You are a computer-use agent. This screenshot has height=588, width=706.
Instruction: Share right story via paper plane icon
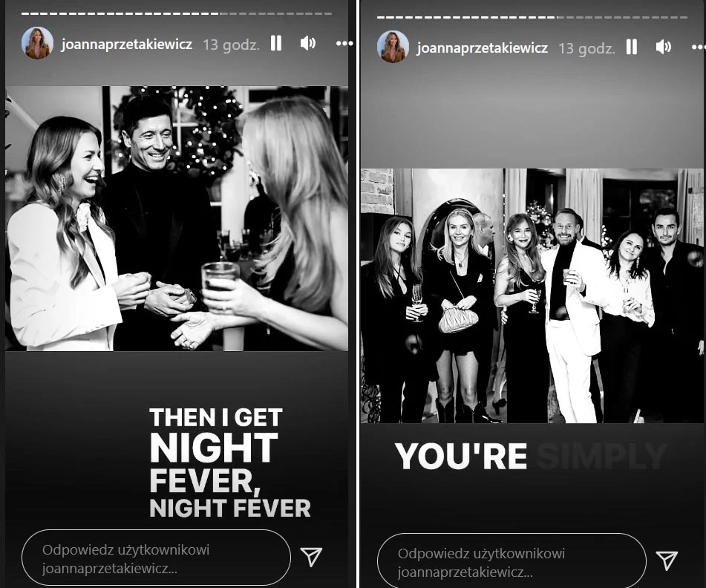(x=667, y=561)
